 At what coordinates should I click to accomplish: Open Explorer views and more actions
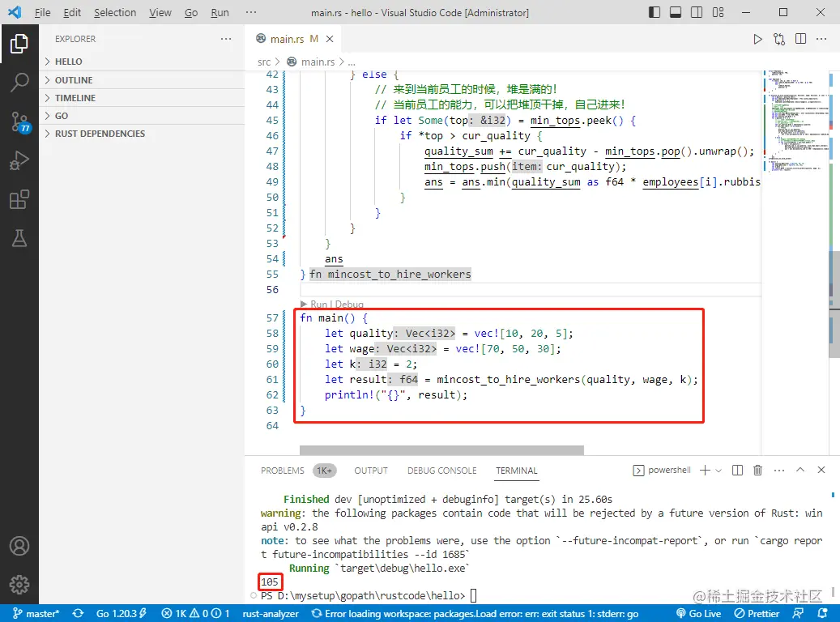pos(226,39)
